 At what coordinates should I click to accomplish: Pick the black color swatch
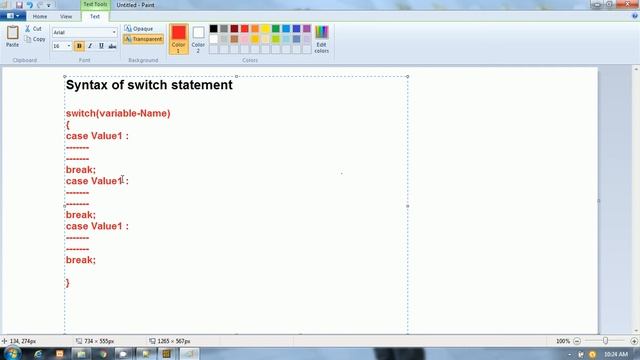point(213,29)
